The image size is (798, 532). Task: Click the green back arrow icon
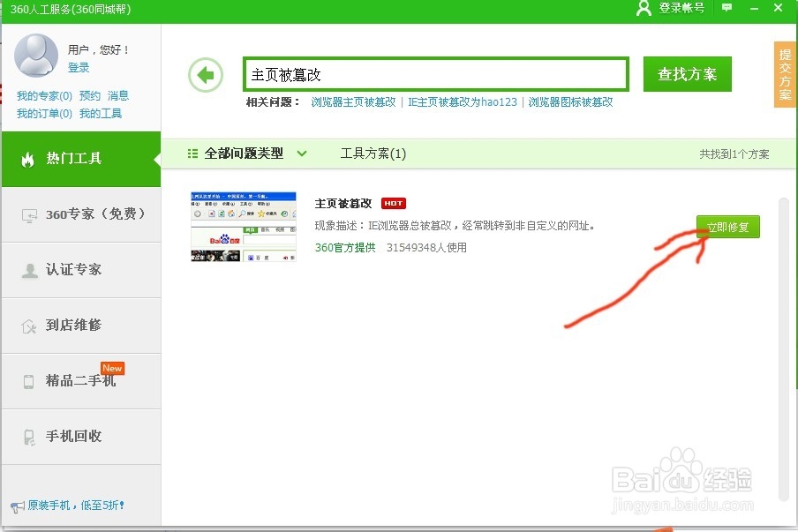(x=206, y=74)
